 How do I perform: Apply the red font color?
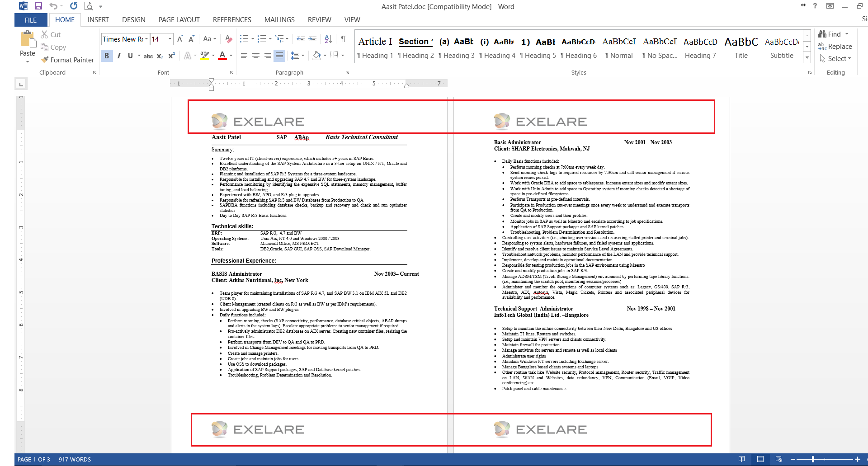point(222,56)
